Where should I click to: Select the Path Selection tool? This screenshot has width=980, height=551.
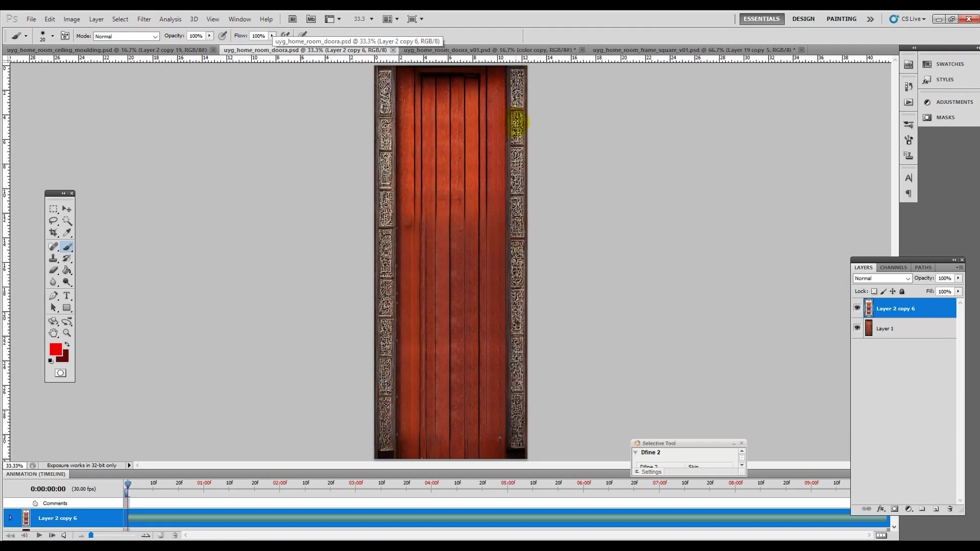coord(53,308)
